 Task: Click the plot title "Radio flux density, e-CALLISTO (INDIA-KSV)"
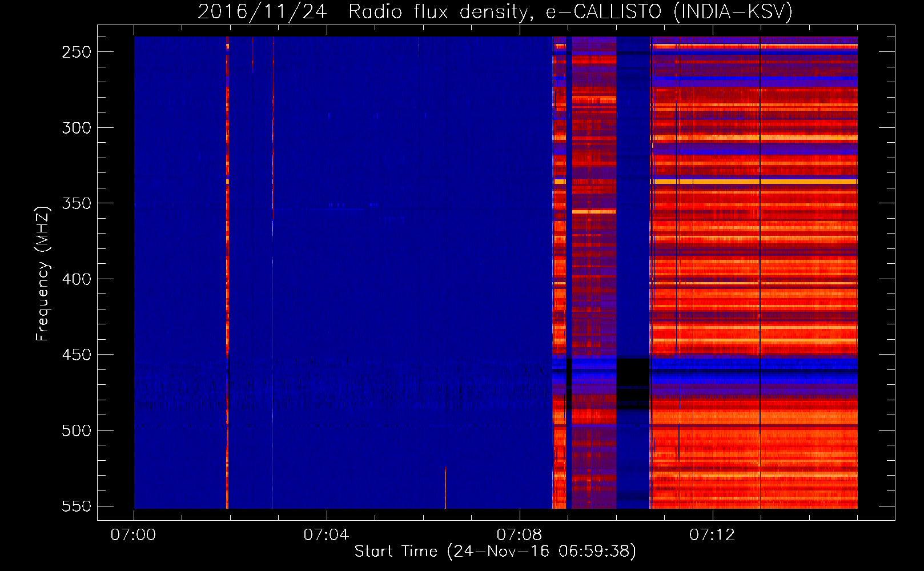click(x=571, y=11)
